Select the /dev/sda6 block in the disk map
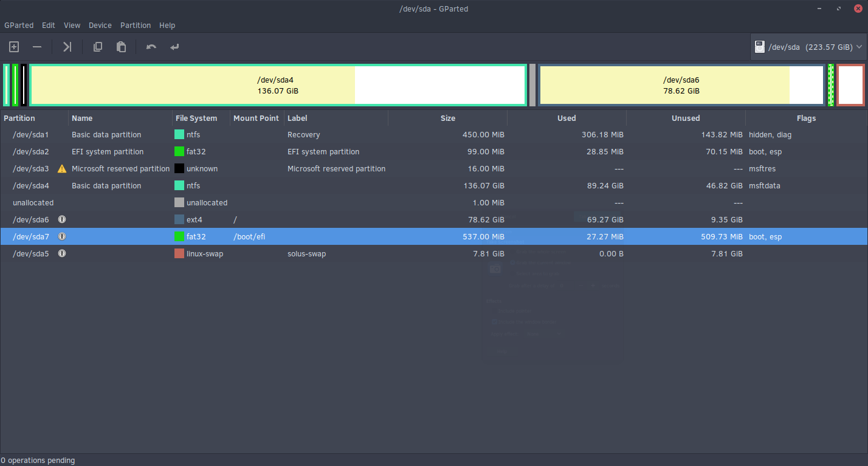Screen dimensions: 868x466 [x=681, y=85]
